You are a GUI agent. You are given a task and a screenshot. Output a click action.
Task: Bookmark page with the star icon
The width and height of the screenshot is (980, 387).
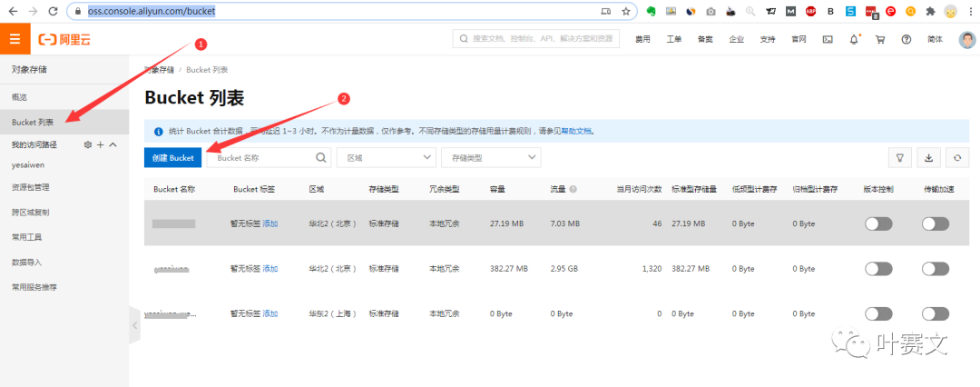click(625, 11)
